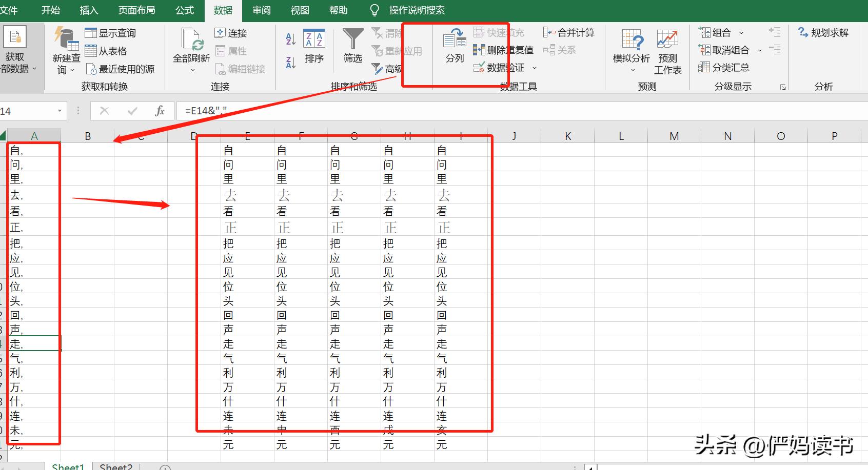868x470 pixels.
Task: Click the 分类汇总 subtotal button
Action: (x=724, y=67)
